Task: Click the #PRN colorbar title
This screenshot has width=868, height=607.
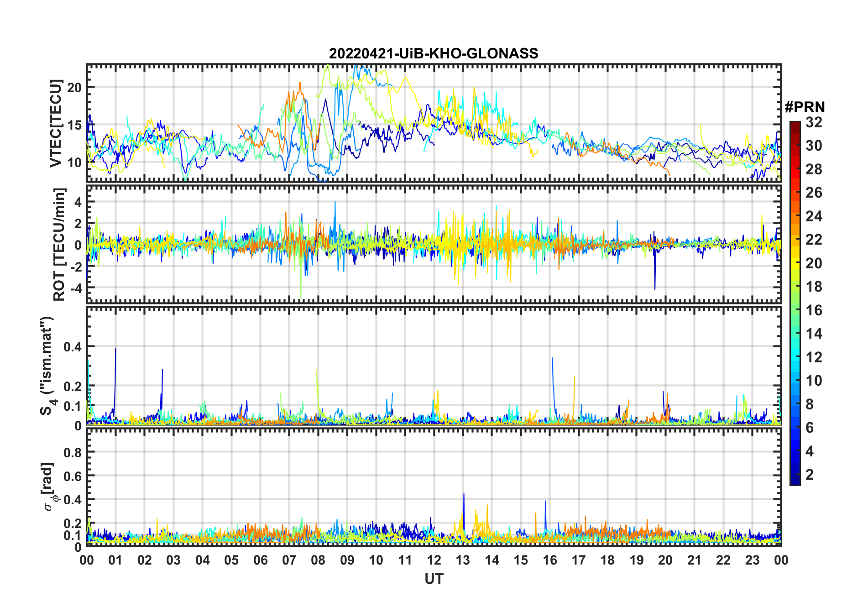Action: (x=805, y=107)
